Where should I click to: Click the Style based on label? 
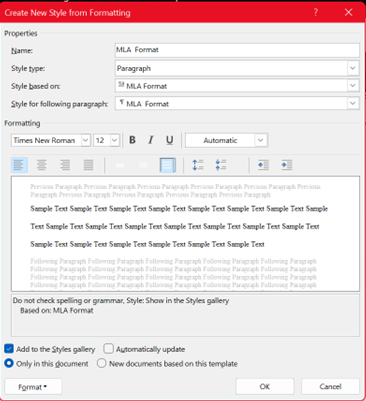[36, 86]
